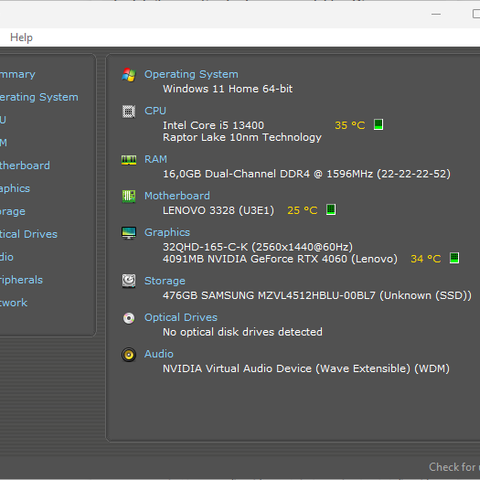Image resolution: width=480 pixels, height=480 pixels.
Task: Select Optical Drives in the sidebar
Action: click(x=29, y=234)
